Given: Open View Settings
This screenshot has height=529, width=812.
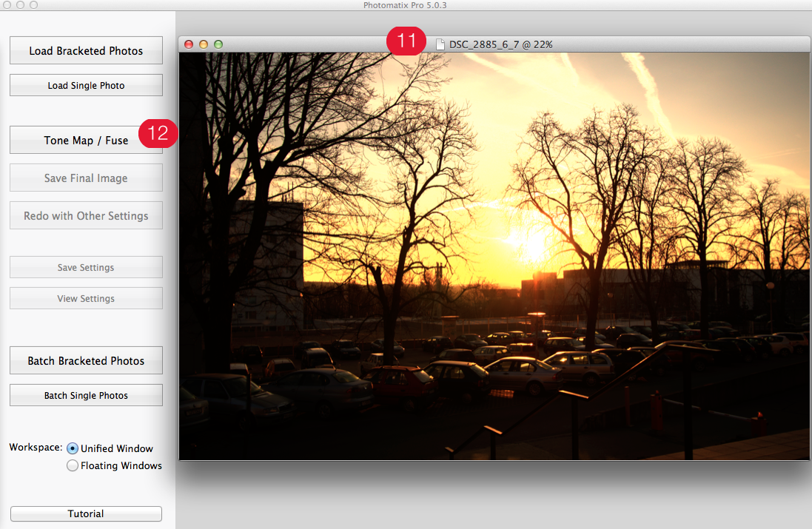Looking at the screenshot, I should pyautogui.click(x=86, y=299).
